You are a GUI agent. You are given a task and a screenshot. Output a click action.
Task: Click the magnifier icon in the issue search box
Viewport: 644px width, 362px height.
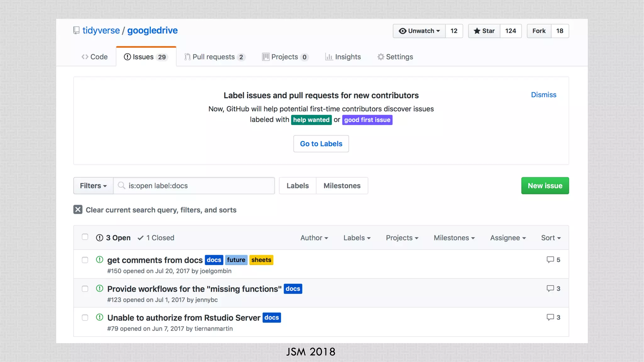(x=121, y=186)
